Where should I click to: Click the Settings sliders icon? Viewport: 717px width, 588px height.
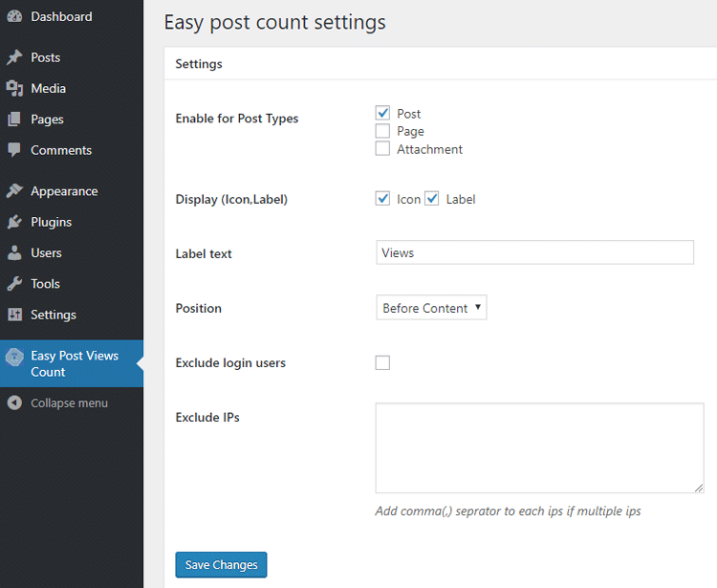pos(14,315)
